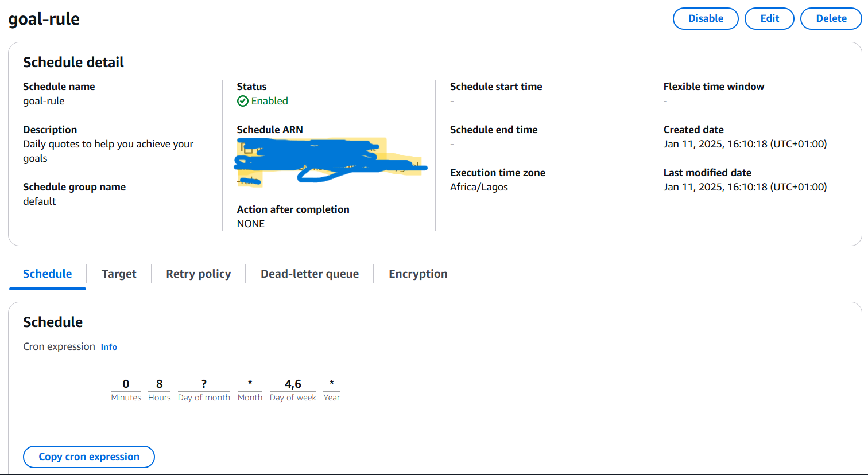Screen dimensions: 868x475
Task: Select the Created date value
Action: (x=745, y=144)
